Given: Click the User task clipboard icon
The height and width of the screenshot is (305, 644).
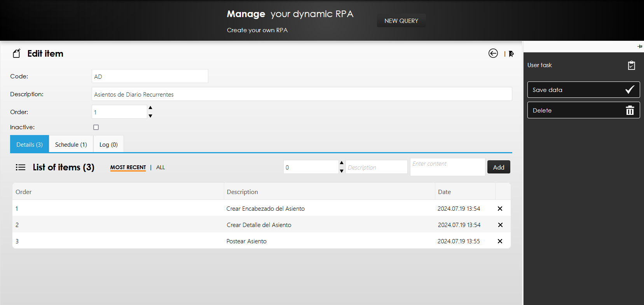Looking at the screenshot, I should tap(632, 65).
